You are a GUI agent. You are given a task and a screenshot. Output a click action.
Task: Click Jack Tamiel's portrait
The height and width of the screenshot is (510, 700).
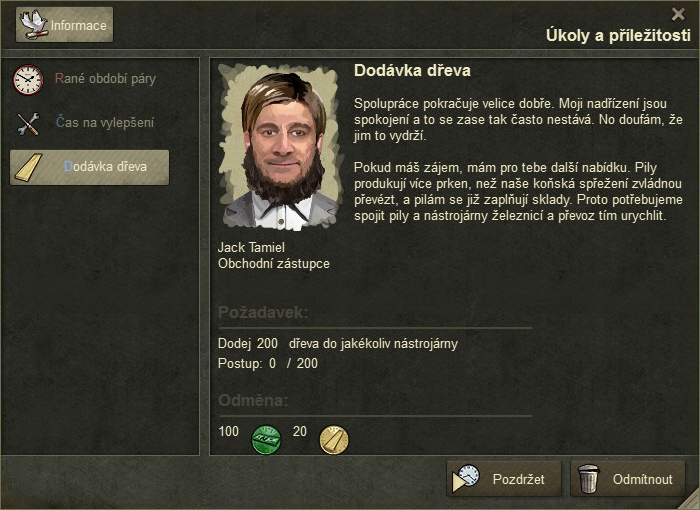280,147
